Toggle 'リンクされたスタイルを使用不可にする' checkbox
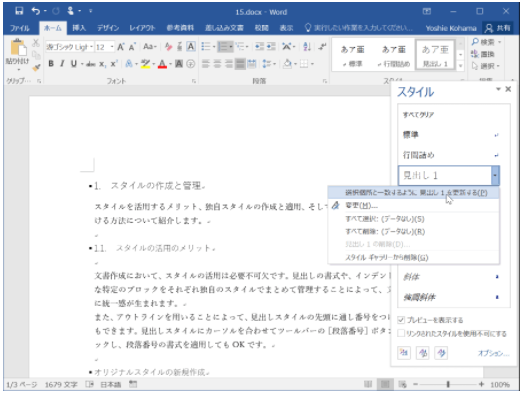Viewport: 523px width, 395px height. tap(401, 333)
